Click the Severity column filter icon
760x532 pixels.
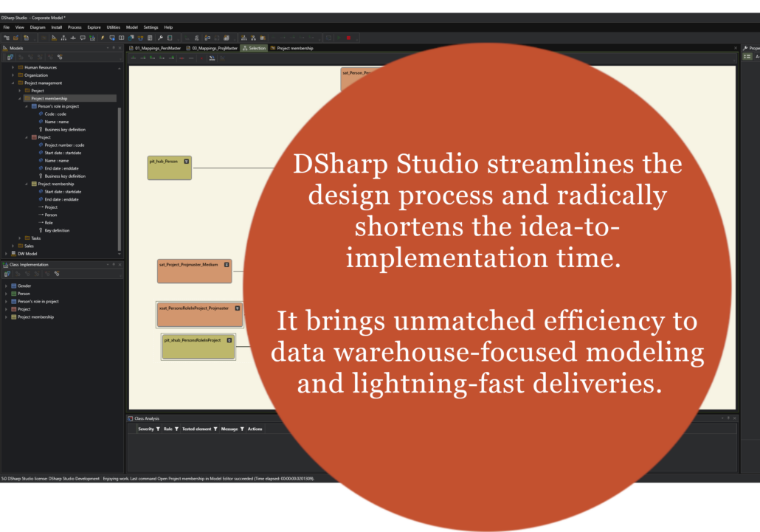pyautogui.click(x=158, y=429)
